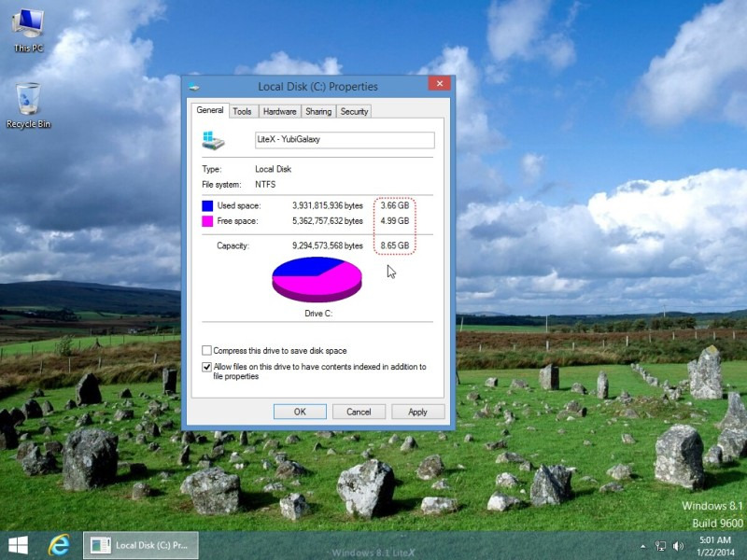Click the drive icon beside the label field

(213, 141)
